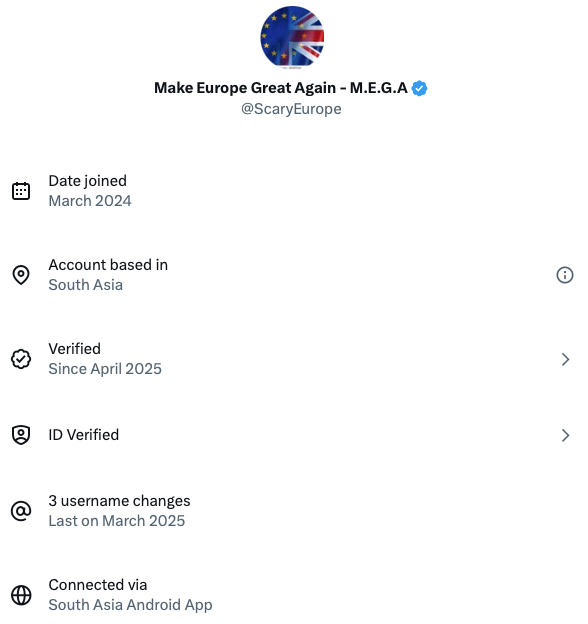
Task: Click the Since April 2025 text
Action: (x=105, y=369)
